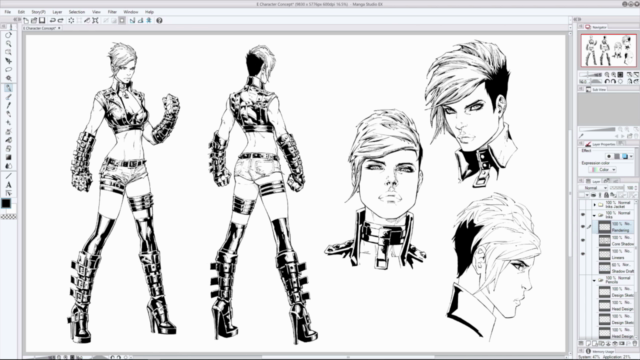Click the Sub View trash icon

tap(636, 136)
